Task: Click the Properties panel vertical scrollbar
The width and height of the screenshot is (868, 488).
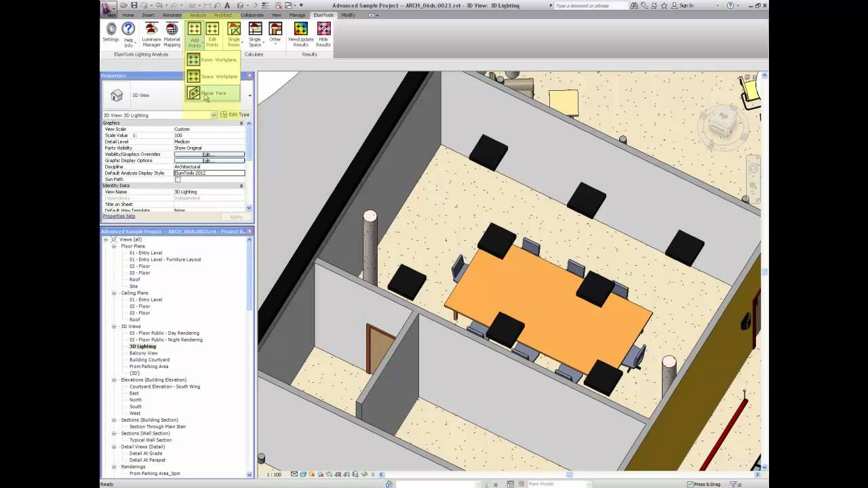Action: click(x=249, y=166)
